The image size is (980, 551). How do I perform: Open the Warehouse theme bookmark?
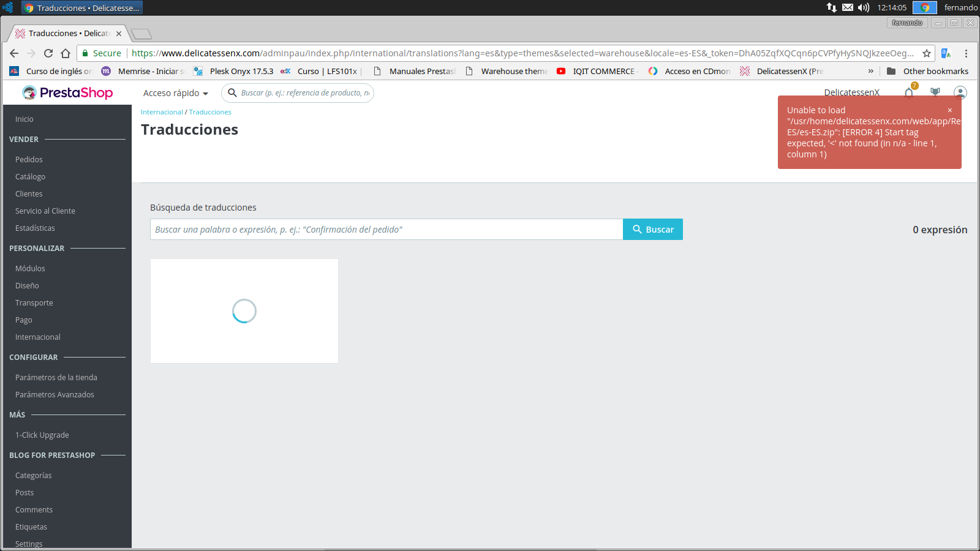(506, 71)
